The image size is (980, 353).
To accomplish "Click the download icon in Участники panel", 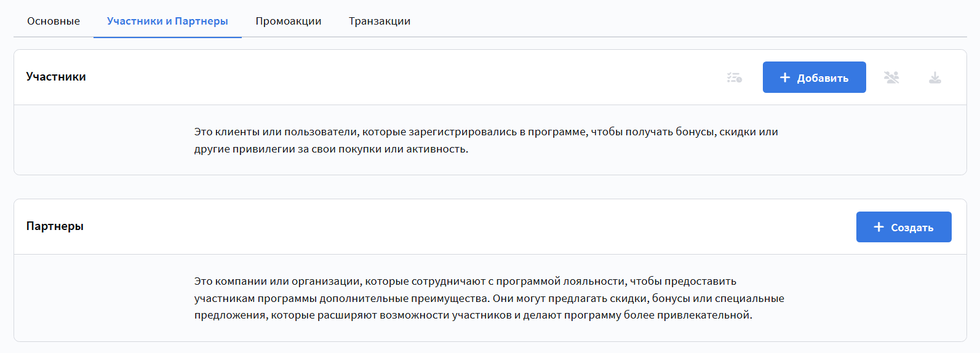I will point(935,77).
